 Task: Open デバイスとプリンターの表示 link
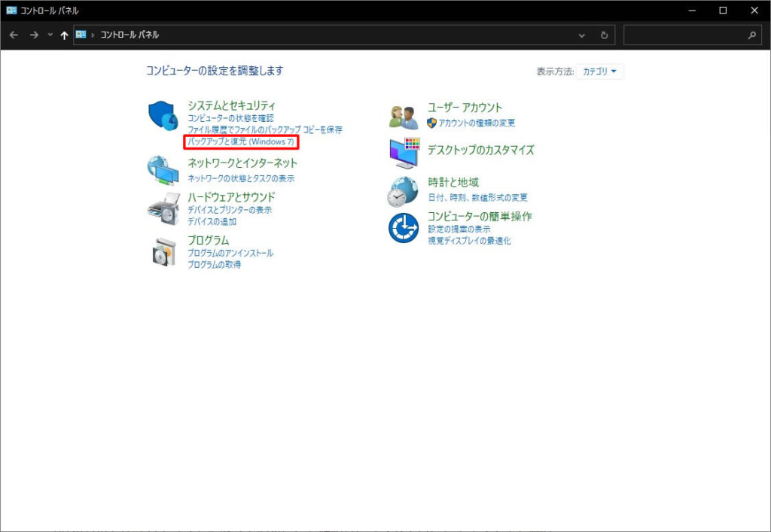230,210
